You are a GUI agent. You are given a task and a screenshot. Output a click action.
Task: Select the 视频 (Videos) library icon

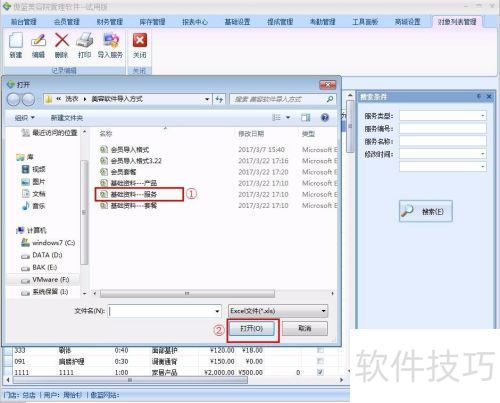pos(26,169)
